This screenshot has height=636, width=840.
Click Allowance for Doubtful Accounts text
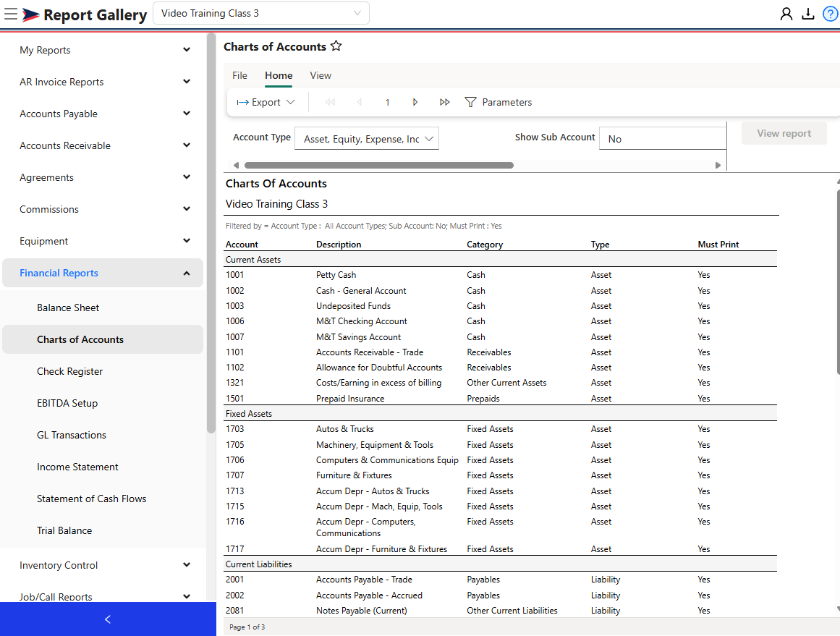click(379, 368)
